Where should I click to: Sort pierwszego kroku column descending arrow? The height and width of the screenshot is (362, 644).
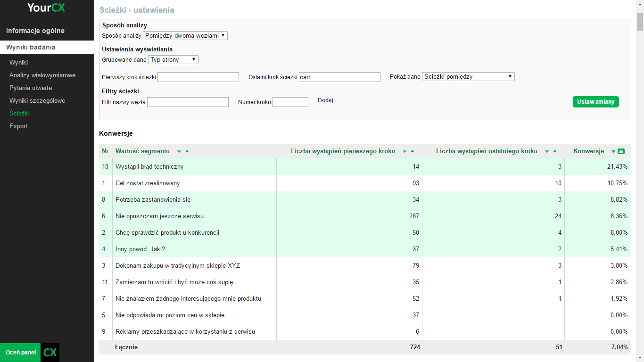click(x=405, y=151)
